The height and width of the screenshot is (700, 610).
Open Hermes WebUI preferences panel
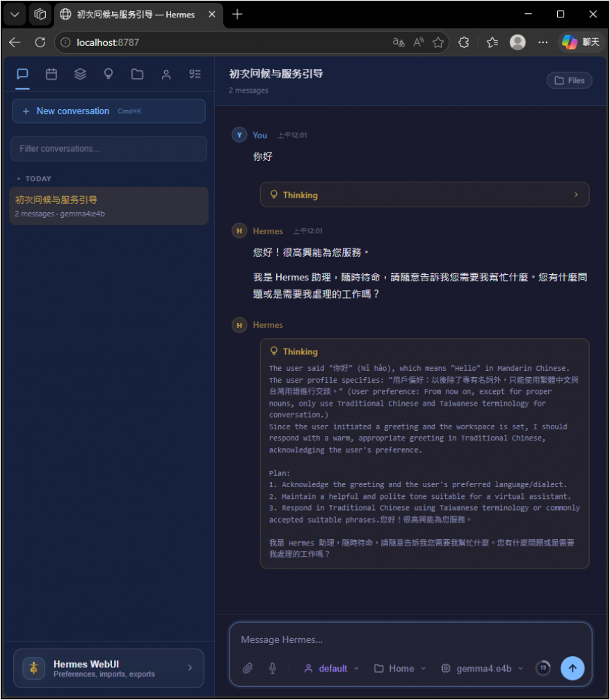109,669
